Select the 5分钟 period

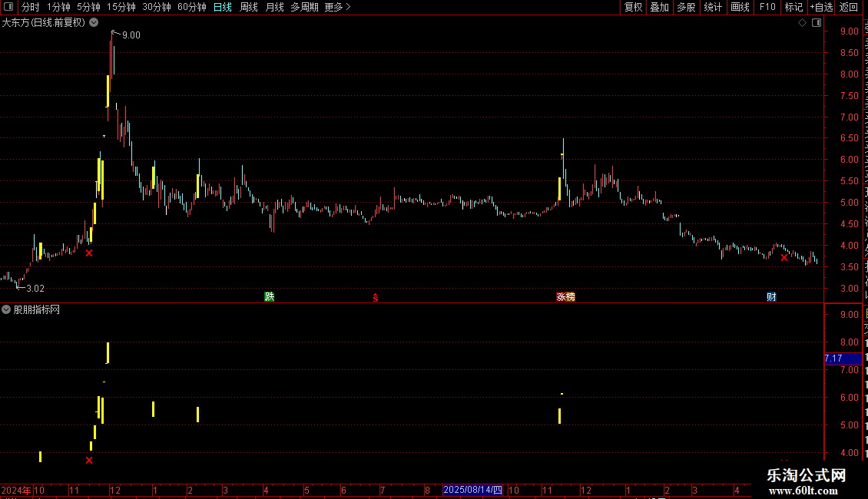[x=88, y=7]
